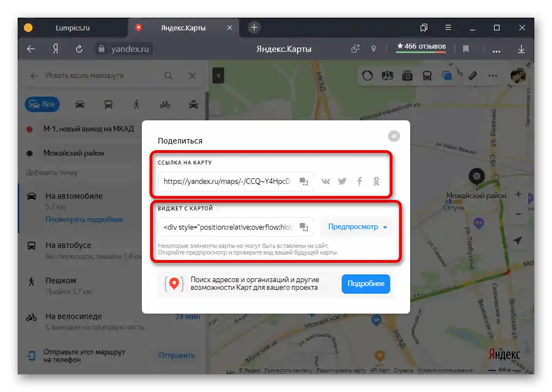Image resolution: width=552 pixels, height=392 pixels.
Task: Open the ruler measurement tool
Action: [x=473, y=76]
